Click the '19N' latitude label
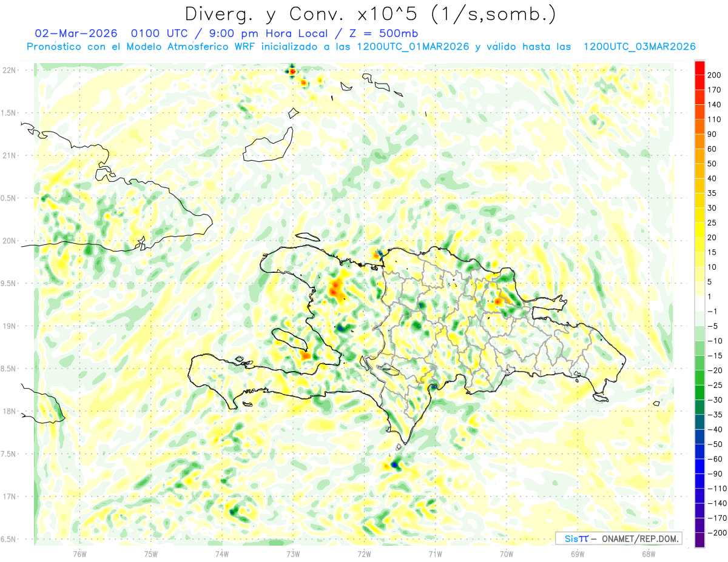Image resolution: width=728 pixels, height=562 pixels. click(8, 326)
